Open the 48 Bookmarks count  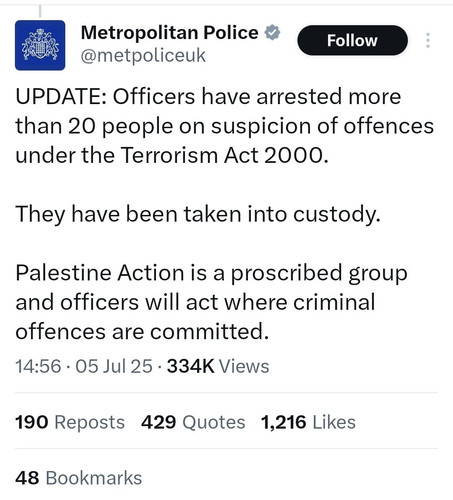(x=79, y=478)
